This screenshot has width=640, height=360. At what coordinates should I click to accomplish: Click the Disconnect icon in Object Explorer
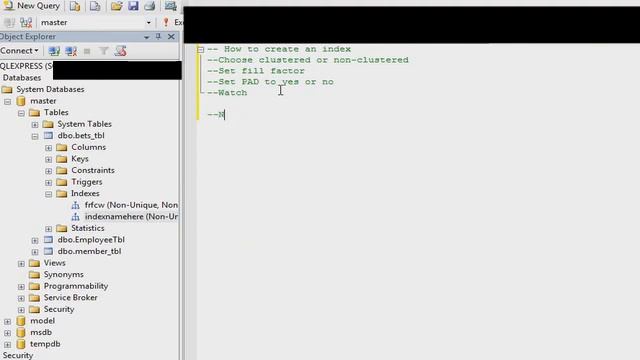point(71,51)
